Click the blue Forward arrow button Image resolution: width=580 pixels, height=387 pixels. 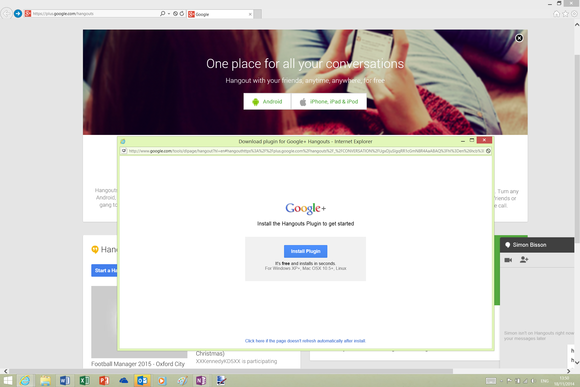(x=18, y=14)
